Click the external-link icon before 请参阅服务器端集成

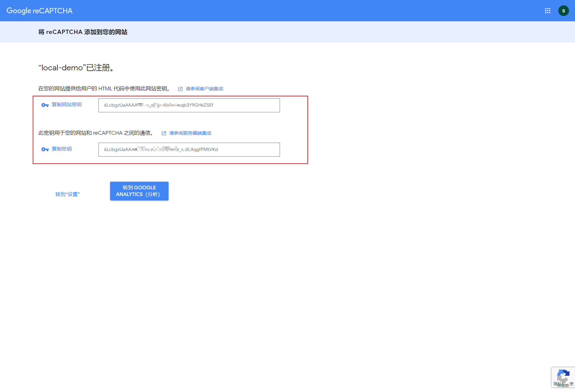click(164, 133)
